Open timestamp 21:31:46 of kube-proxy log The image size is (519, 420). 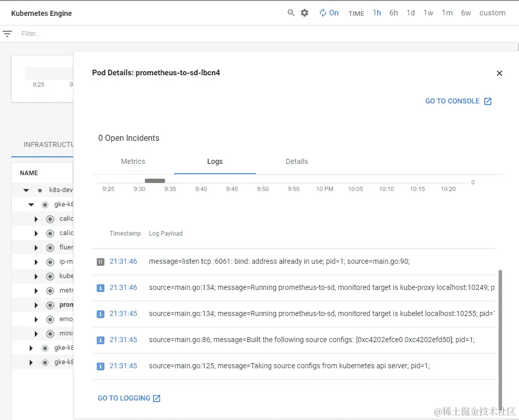(x=123, y=287)
